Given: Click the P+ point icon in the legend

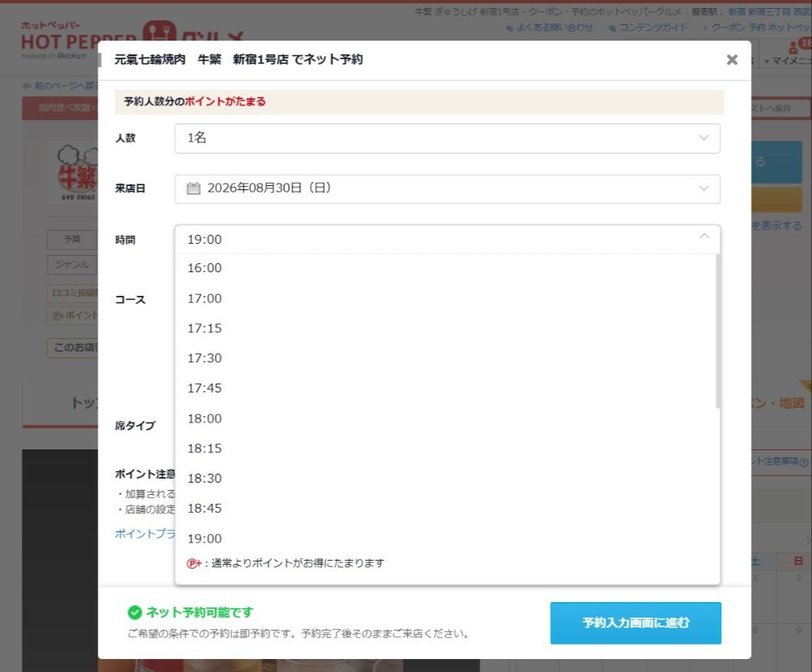Looking at the screenshot, I should tap(194, 563).
